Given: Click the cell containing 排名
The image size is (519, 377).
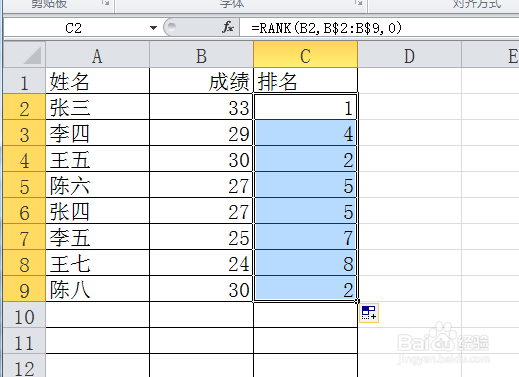Looking at the screenshot, I should [x=305, y=81].
